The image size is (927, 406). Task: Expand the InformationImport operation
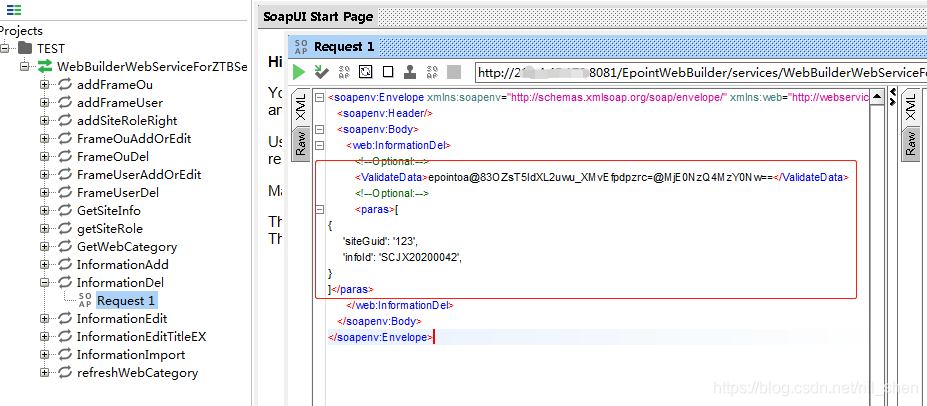coord(44,355)
